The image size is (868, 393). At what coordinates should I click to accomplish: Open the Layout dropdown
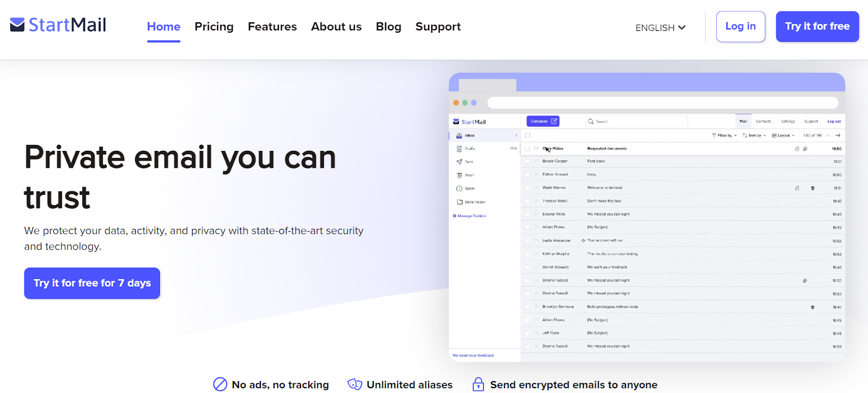tap(783, 136)
